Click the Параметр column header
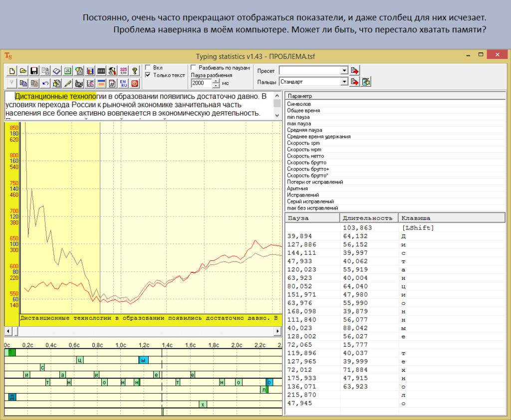511x420 pixels. click(395, 96)
